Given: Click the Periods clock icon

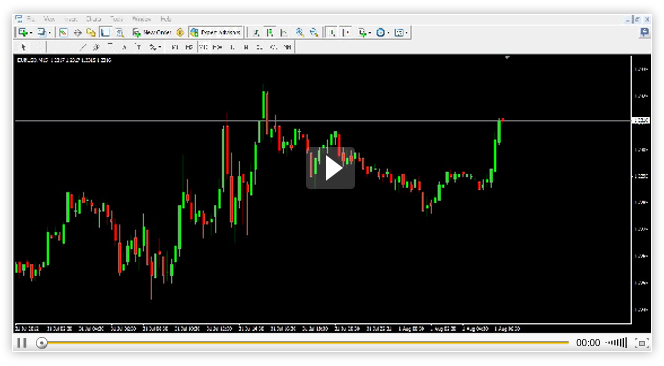Looking at the screenshot, I should pyautogui.click(x=380, y=32).
